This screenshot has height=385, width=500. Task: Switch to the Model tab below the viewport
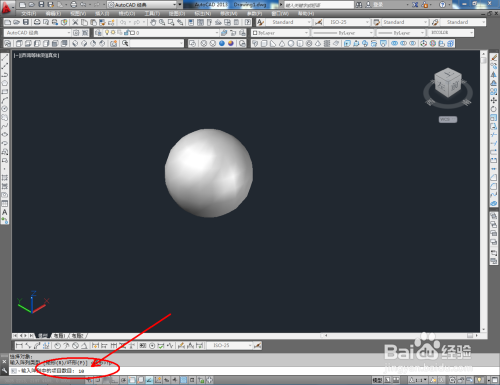[43, 336]
